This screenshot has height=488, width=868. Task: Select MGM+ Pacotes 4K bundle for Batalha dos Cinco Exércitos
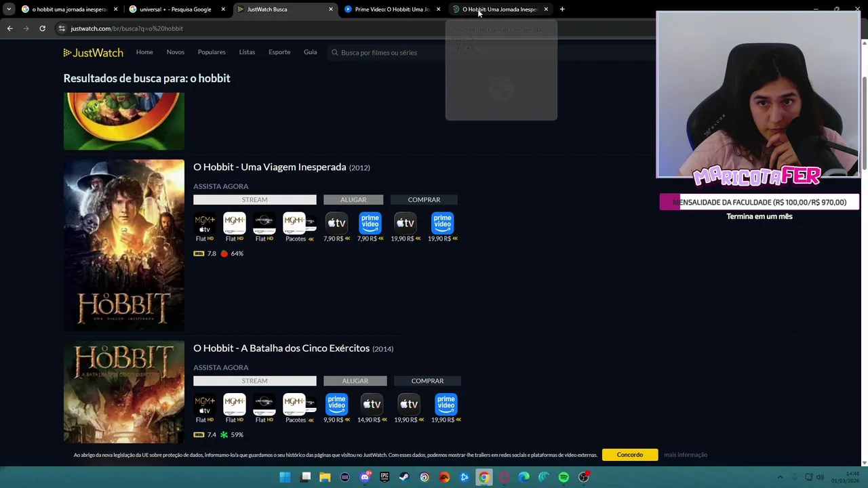click(x=299, y=404)
